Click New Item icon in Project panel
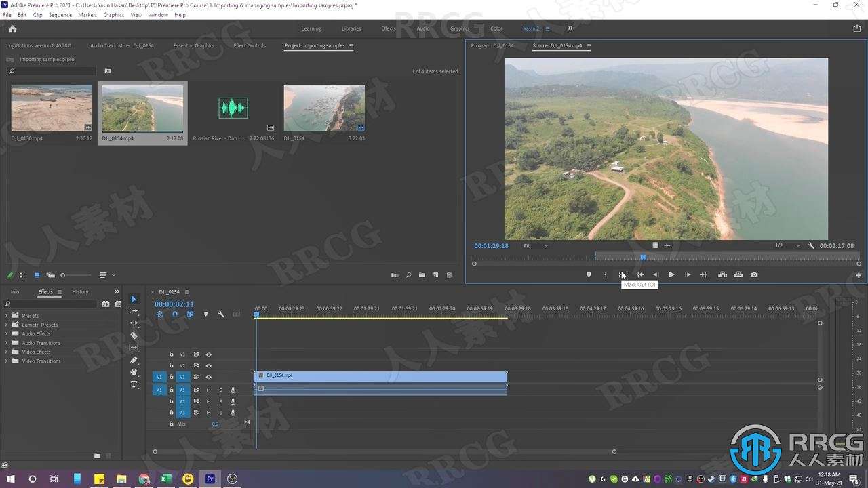This screenshot has height=488, width=868. pyautogui.click(x=435, y=275)
